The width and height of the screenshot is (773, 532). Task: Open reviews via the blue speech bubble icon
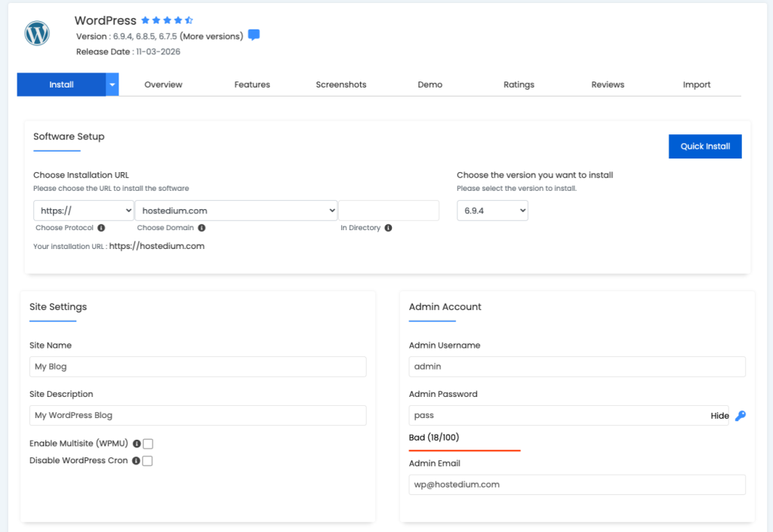[x=254, y=35]
